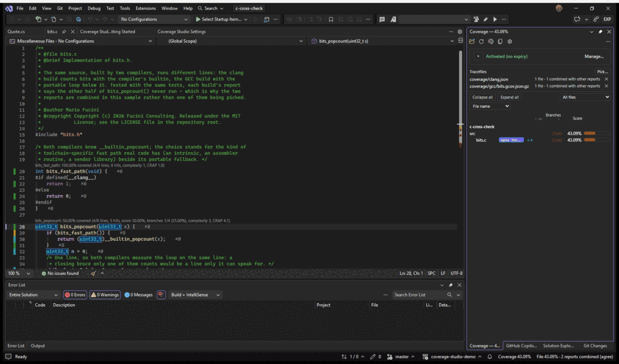The height and width of the screenshot is (364, 619).
Task: Click the Coverage panel copy icon
Action: coord(500,41)
